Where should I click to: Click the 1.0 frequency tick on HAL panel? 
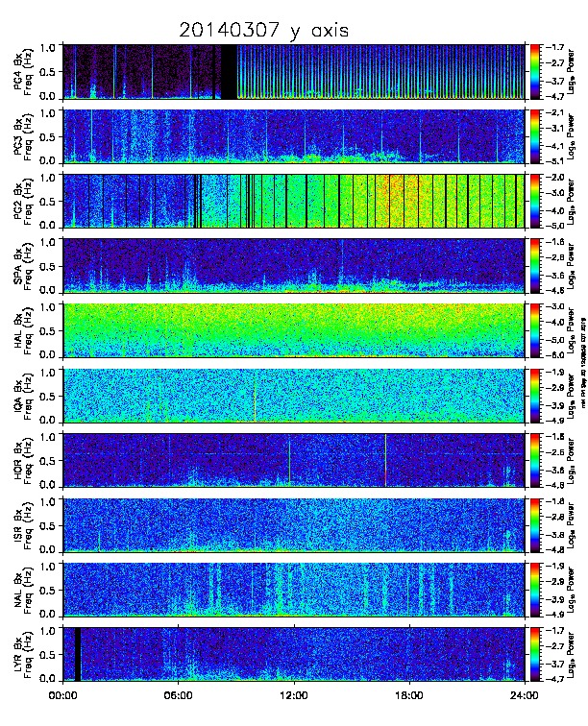[48, 307]
